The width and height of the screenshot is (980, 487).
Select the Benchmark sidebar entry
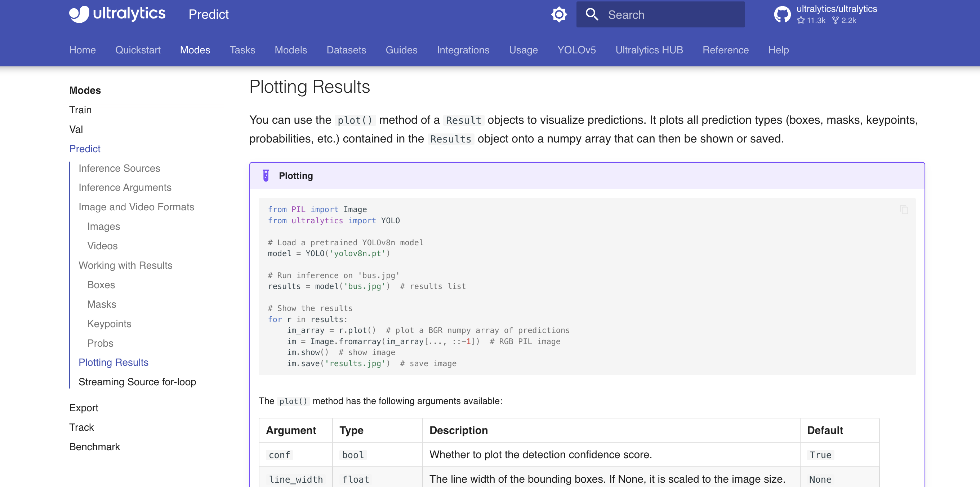click(94, 446)
